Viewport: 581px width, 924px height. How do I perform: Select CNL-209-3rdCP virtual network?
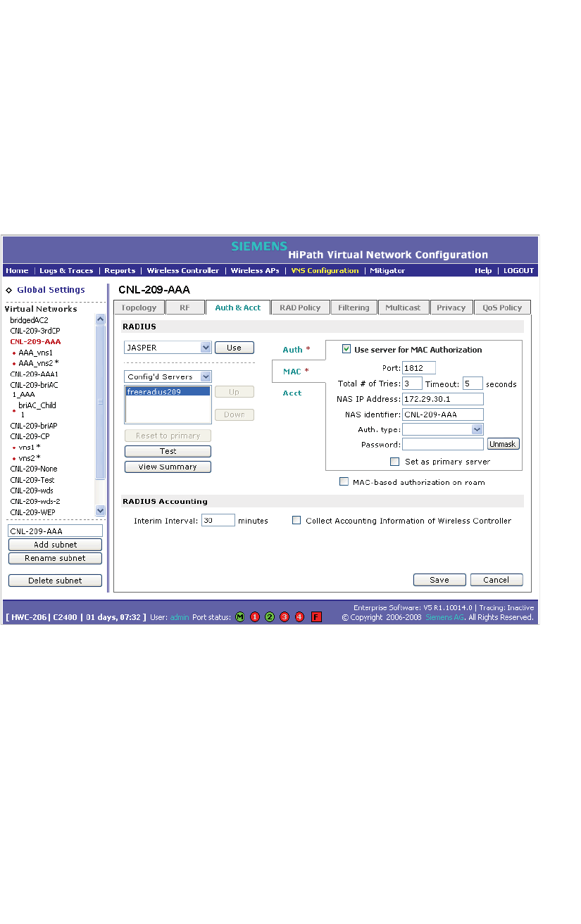tap(35, 331)
